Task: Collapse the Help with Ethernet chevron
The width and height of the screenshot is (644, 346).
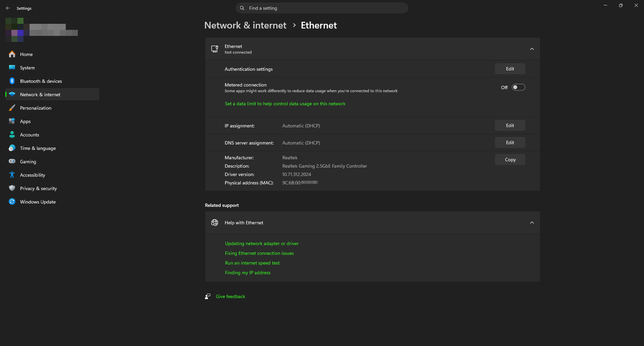Action: 532,223
